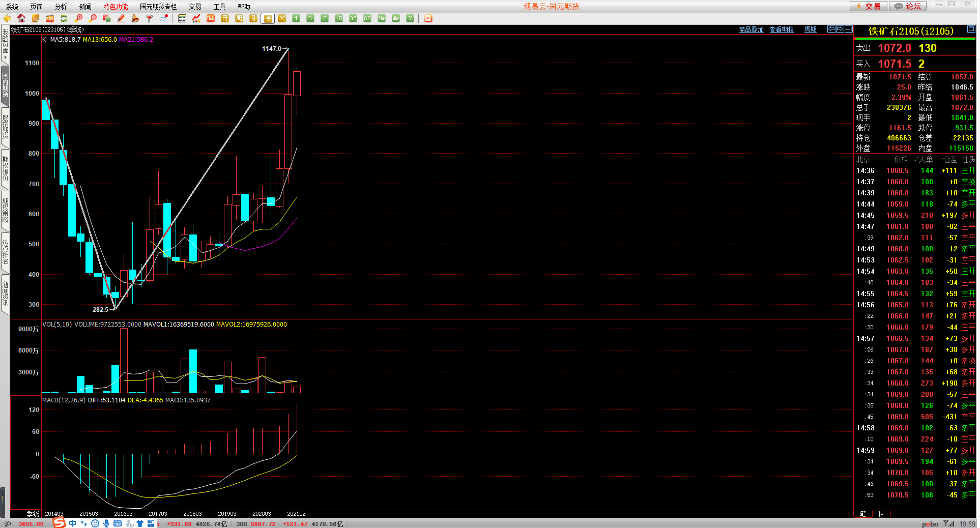Screen dimensions: 980x528
Task: Select the 笔 tab below tick list
Action: click(862, 514)
